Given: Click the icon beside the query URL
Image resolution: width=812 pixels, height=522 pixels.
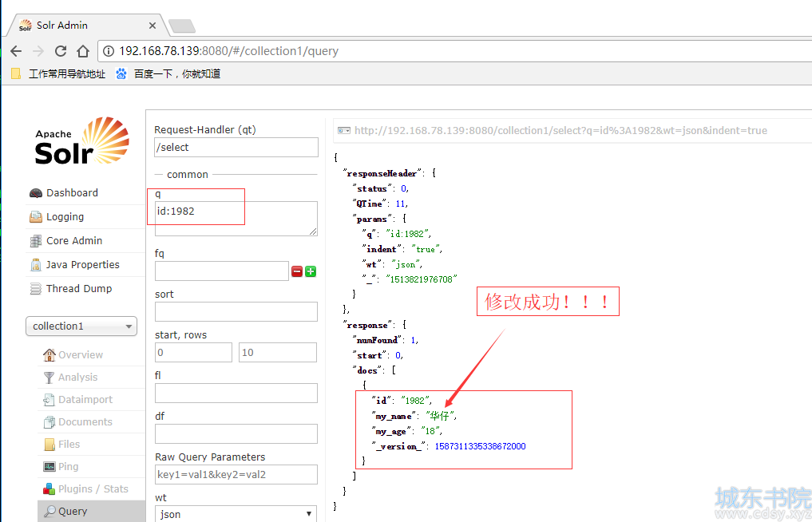Looking at the screenshot, I should (x=344, y=131).
